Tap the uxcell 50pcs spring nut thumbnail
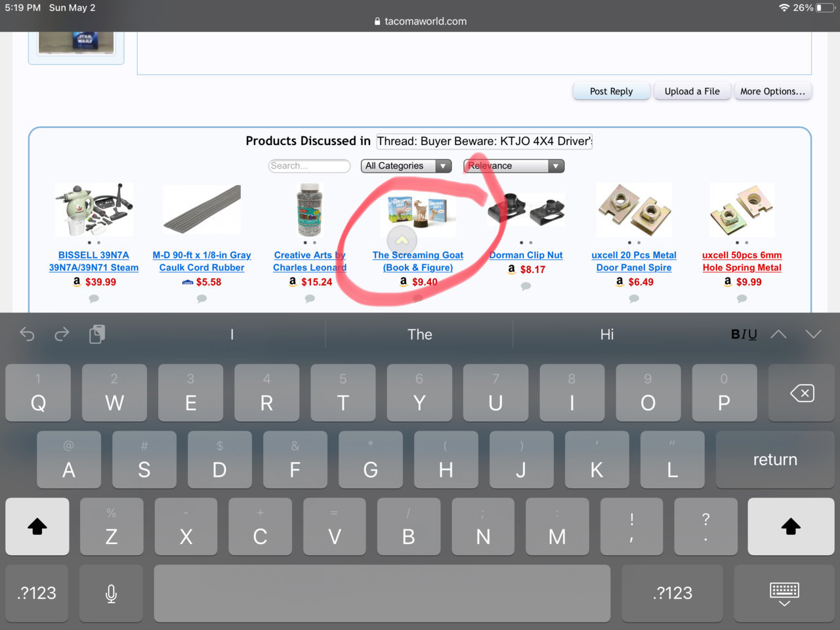This screenshot has width=840, height=630. [742, 210]
